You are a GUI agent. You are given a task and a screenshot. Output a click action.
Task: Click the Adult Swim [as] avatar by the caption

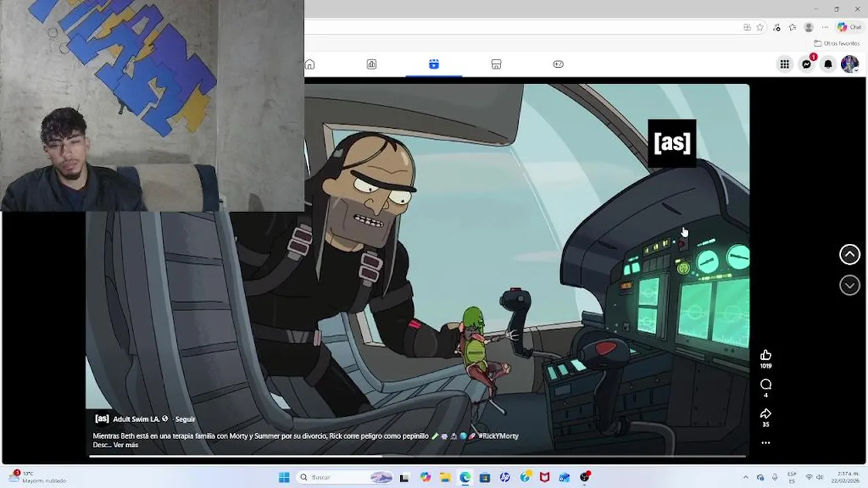click(x=102, y=419)
